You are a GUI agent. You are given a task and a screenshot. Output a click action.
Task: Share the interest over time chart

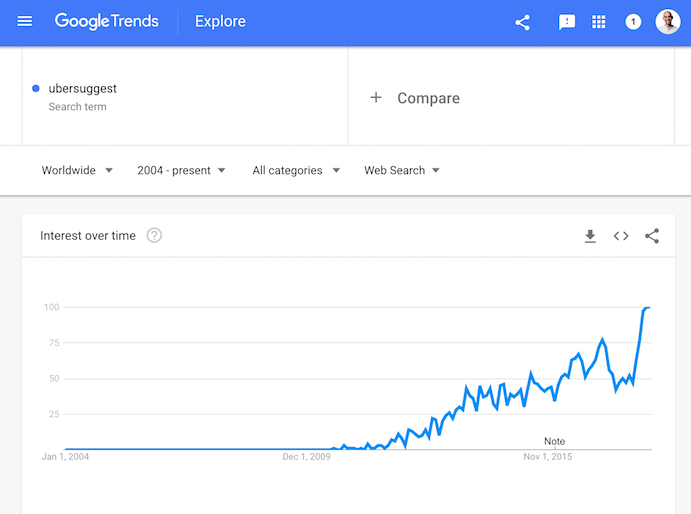[x=652, y=236]
